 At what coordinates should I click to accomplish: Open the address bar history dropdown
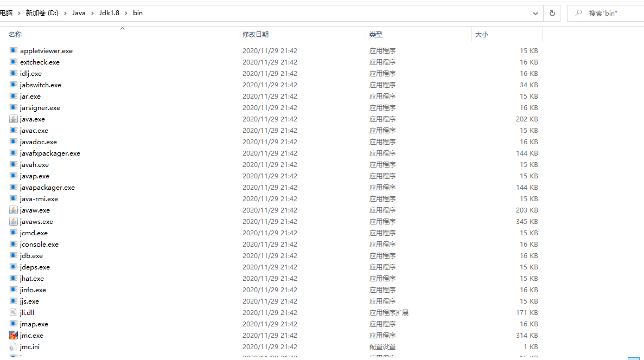(535, 13)
